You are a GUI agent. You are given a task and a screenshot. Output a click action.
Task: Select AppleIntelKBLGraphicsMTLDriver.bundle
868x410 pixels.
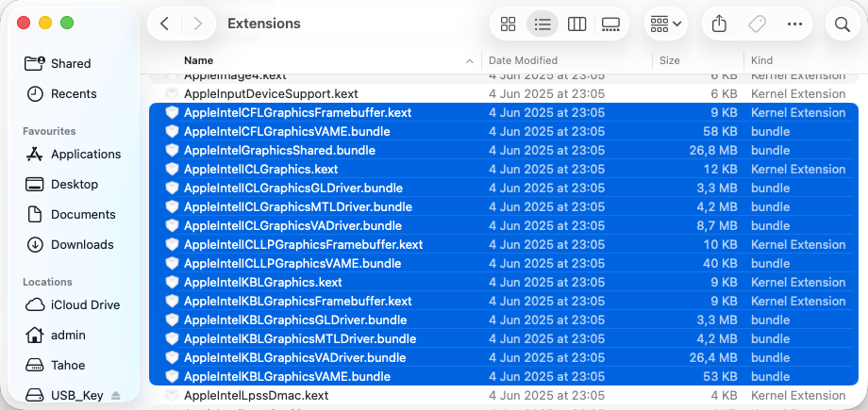coord(504,338)
